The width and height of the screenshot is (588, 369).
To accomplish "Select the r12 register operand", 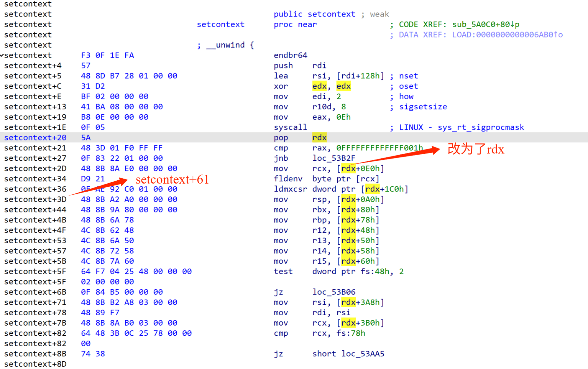I will pyautogui.click(x=319, y=230).
